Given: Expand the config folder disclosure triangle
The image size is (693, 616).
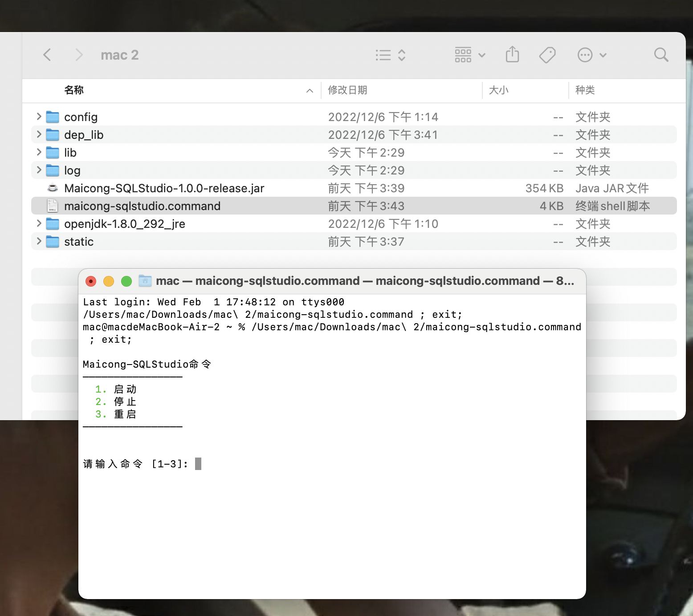Looking at the screenshot, I should coord(38,117).
